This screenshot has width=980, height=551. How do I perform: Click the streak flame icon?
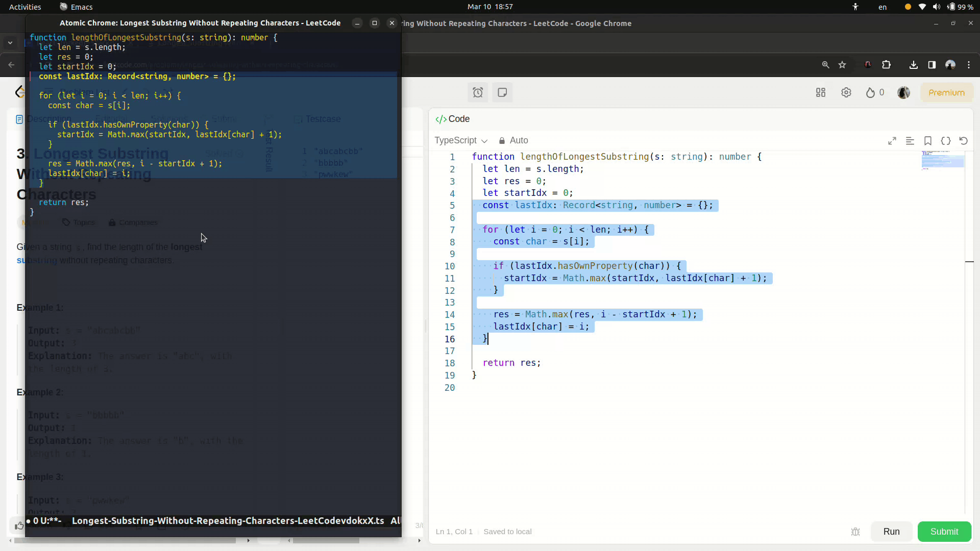[x=871, y=92]
